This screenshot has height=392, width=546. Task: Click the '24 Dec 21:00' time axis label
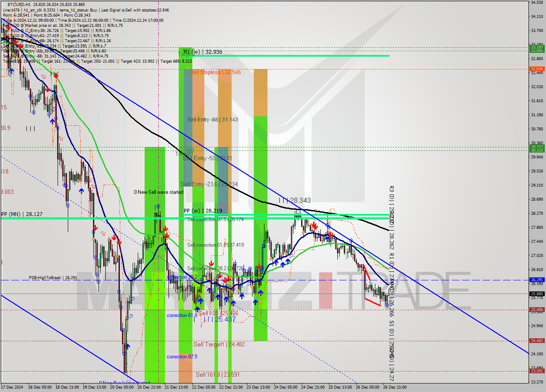click(x=313, y=387)
